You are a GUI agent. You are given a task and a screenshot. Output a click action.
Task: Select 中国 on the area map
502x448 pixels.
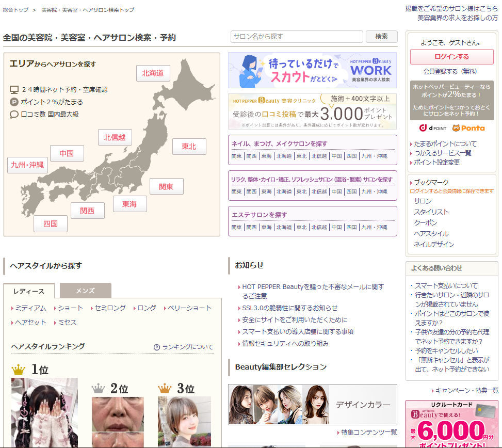click(67, 153)
